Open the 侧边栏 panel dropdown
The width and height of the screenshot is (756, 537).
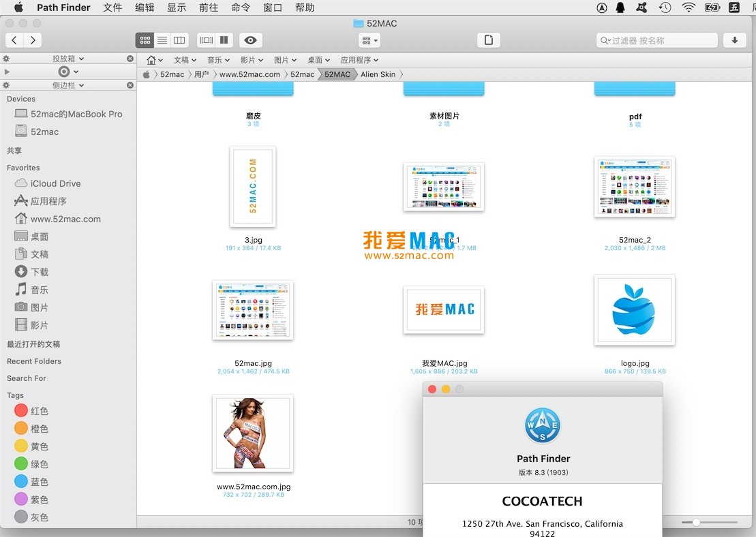[x=68, y=85]
